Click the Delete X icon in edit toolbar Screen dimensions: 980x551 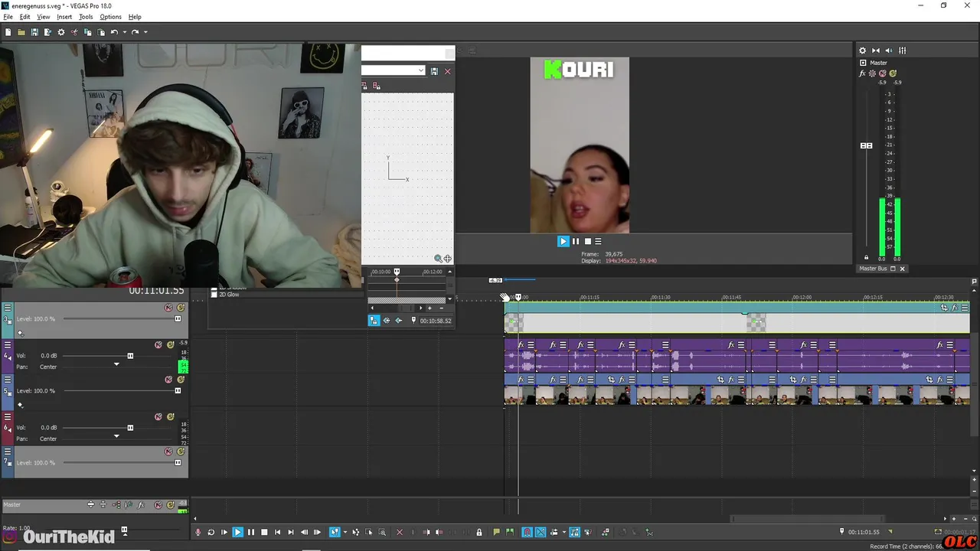click(400, 532)
